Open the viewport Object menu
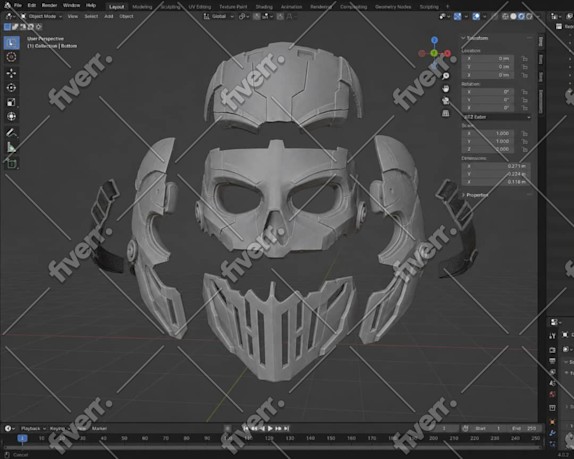Image resolution: width=574 pixels, height=459 pixels. tap(126, 16)
